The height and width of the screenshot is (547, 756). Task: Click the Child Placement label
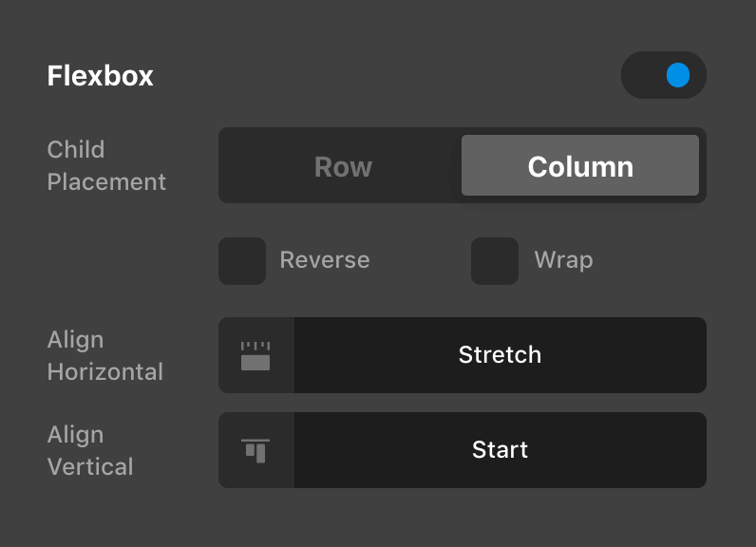pos(106,165)
